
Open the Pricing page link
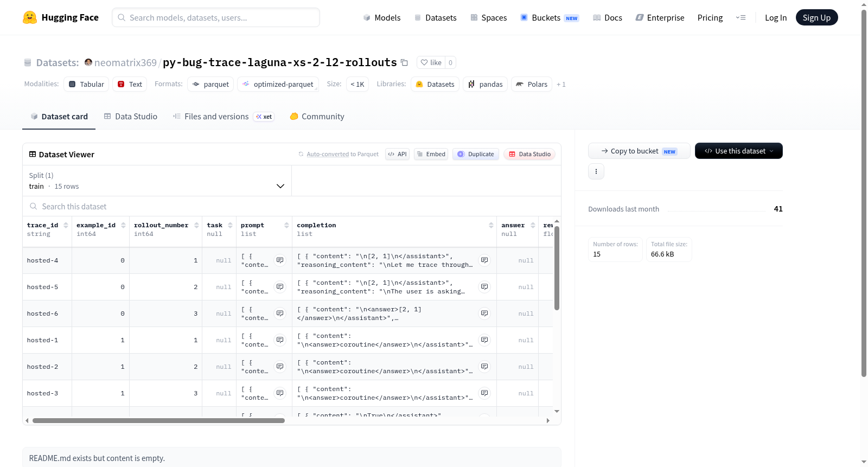(710, 17)
